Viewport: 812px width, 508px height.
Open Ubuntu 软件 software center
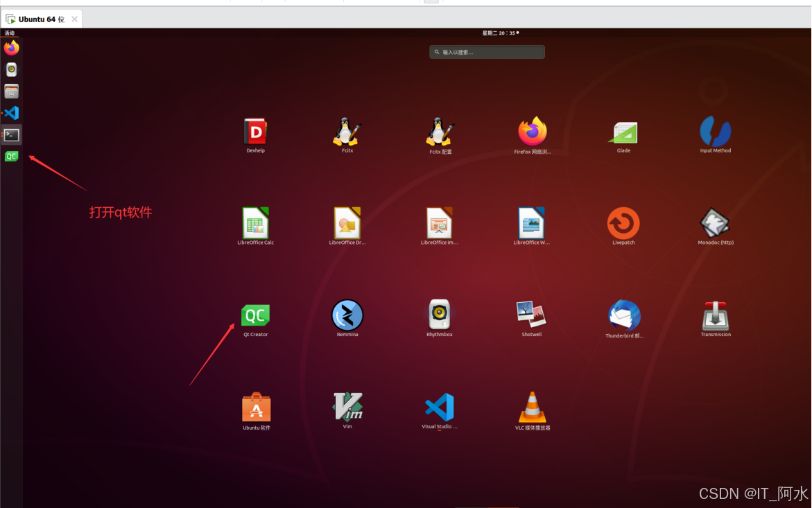point(256,407)
